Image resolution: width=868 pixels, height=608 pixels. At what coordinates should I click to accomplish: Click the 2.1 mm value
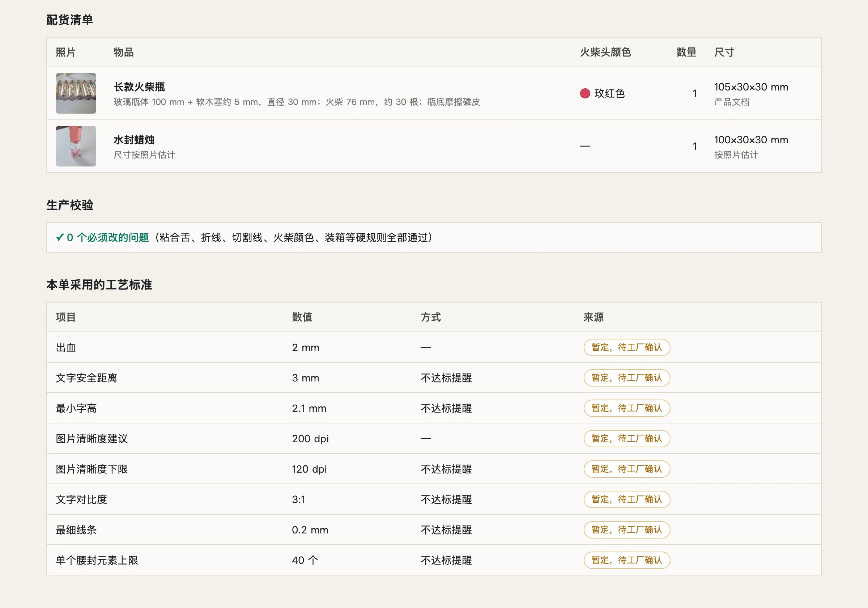point(309,408)
